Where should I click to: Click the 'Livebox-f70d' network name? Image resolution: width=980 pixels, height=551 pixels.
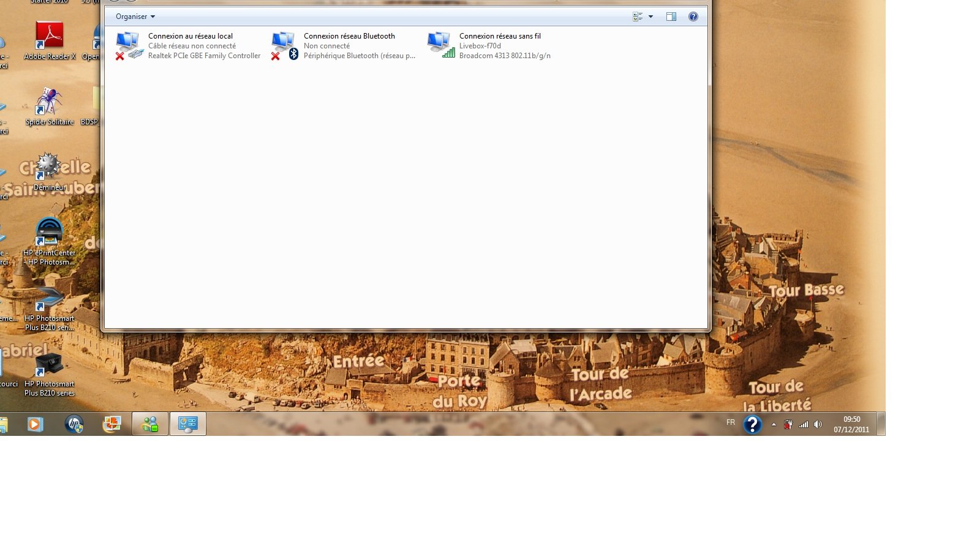click(x=480, y=46)
